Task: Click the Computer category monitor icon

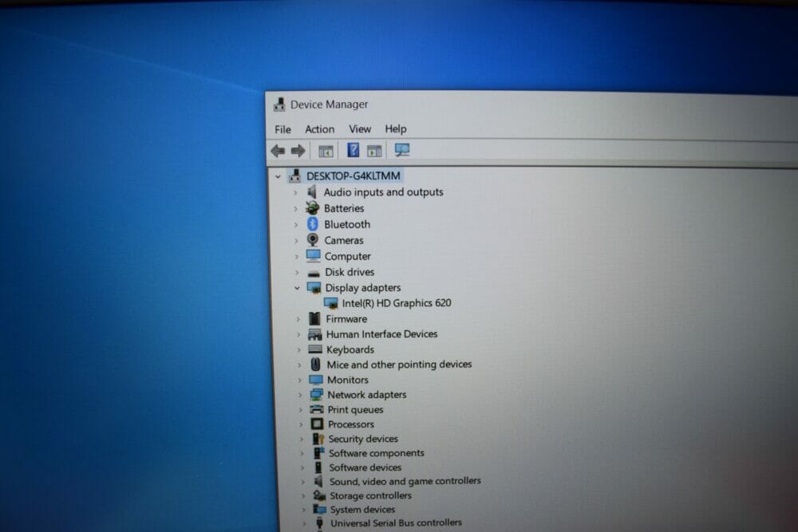Action: click(314, 255)
